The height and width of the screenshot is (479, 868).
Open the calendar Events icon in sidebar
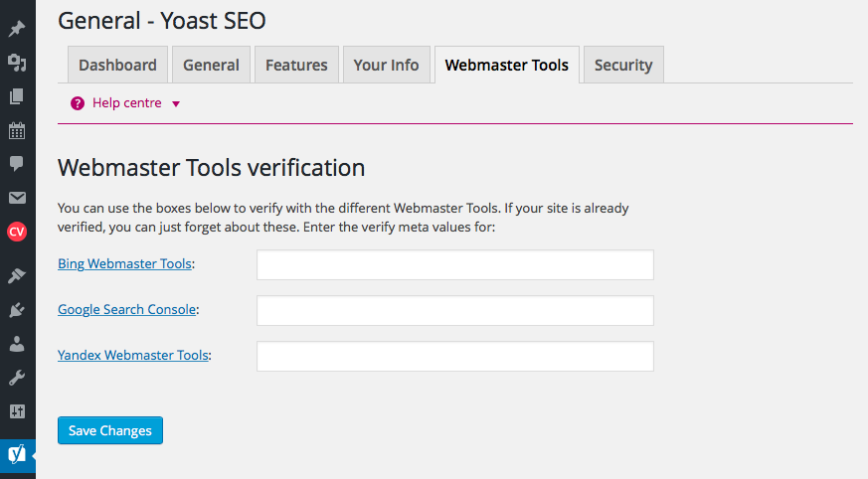17,130
